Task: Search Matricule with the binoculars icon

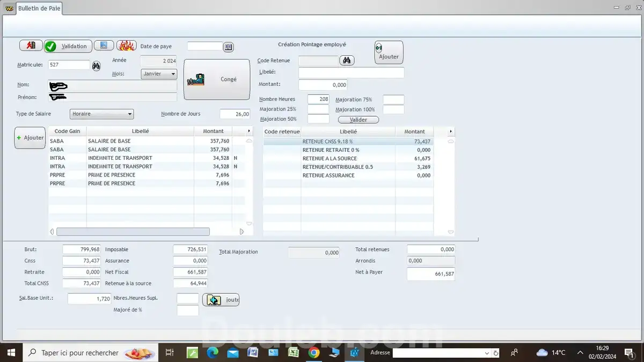Action: pos(96,65)
